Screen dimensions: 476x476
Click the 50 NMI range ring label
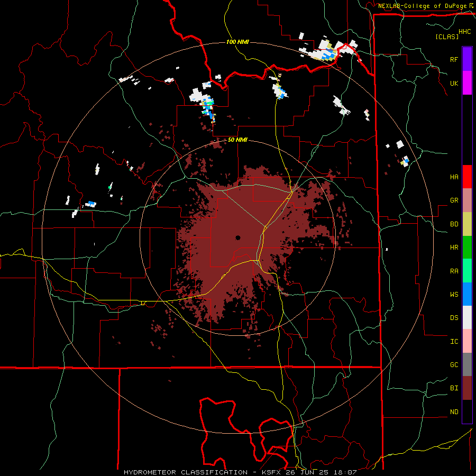point(237,140)
